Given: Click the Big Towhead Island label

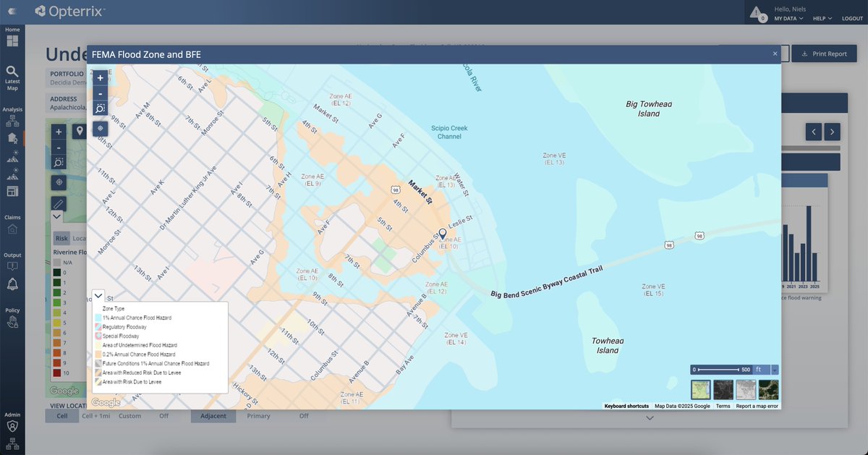Looking at the screenshot, I should point(649,109).
